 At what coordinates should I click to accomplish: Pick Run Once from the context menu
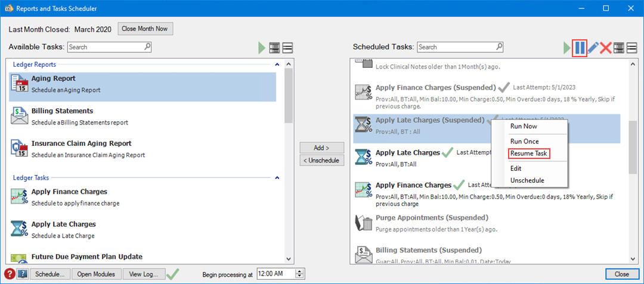point(525,141)
